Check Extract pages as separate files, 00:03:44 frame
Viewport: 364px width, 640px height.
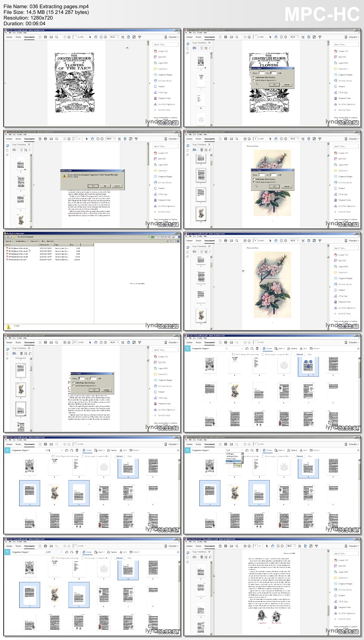pos(263,355)
